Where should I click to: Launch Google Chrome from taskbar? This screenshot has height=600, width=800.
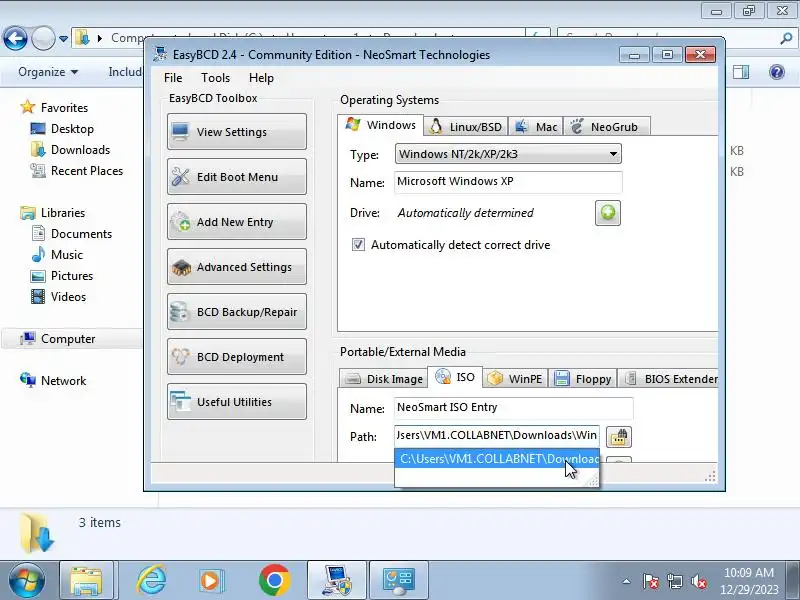[x=274, y=581]
